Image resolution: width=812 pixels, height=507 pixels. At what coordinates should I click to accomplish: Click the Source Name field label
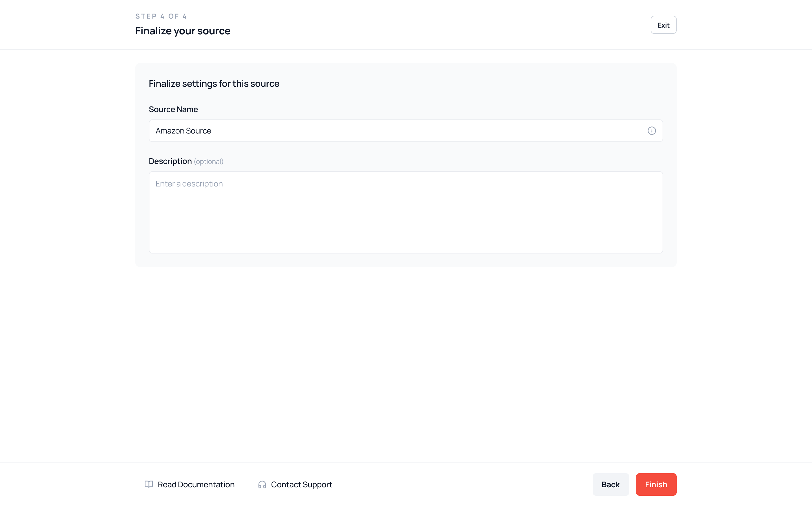pyautogui.click(x=173, y=109)
